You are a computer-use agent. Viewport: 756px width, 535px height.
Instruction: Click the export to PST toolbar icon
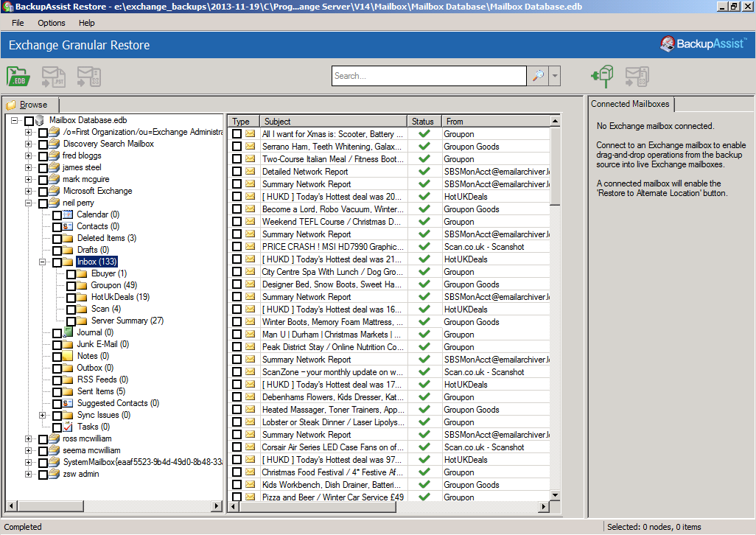click(54, 77)
